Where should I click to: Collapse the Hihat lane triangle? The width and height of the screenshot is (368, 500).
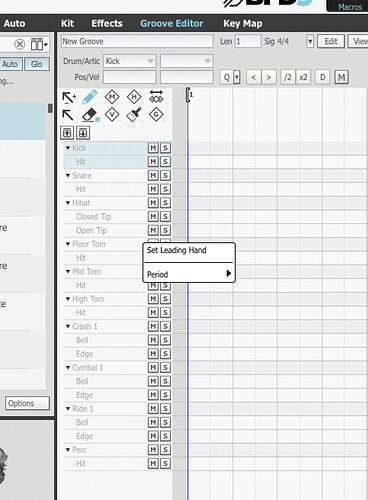pos(68,202)
